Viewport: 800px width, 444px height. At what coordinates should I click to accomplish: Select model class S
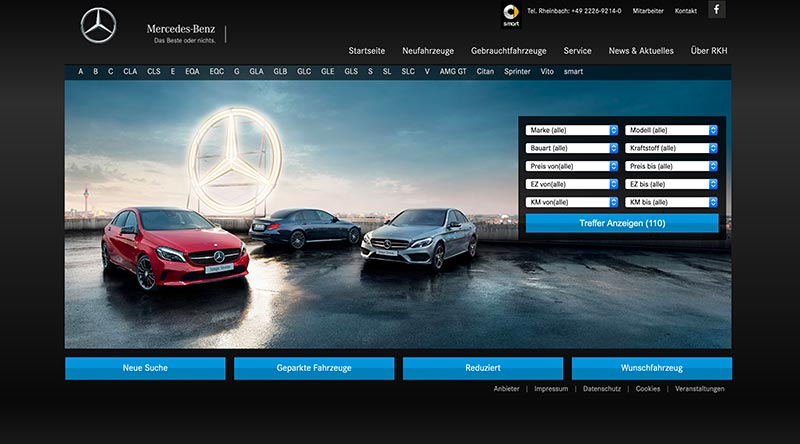(x=370, y=71)
